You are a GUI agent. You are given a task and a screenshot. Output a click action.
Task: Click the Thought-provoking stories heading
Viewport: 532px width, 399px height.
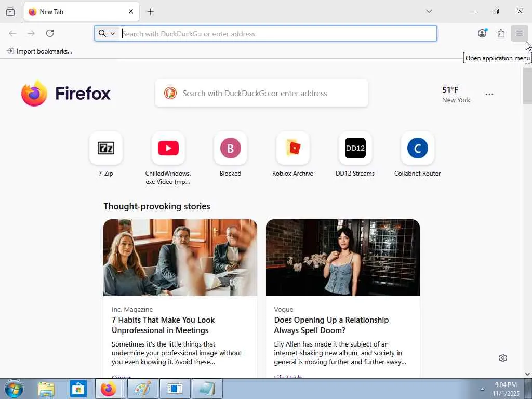(157, 206)
